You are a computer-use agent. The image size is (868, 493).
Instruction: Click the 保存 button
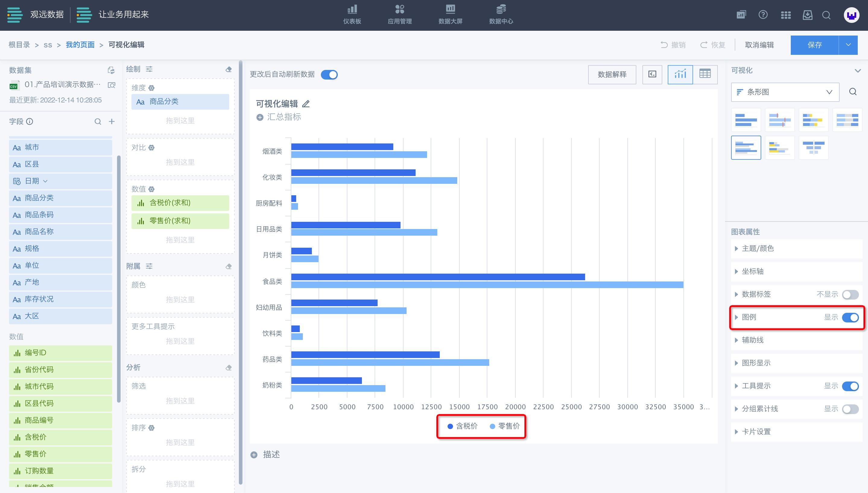pyautogui.click(x=815, y=45)
